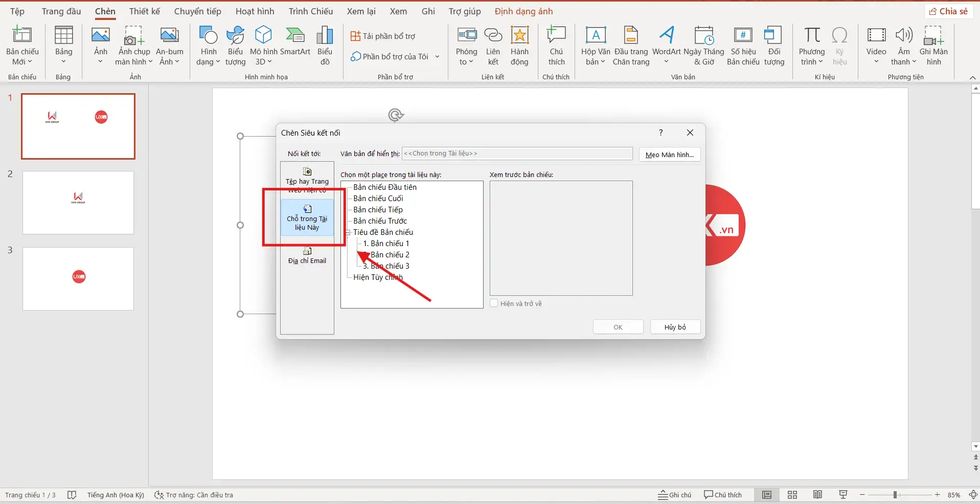Insert a 3D model (Mô hình 3D)
This screenshot has width=980, height=504.
pos(263,46)
